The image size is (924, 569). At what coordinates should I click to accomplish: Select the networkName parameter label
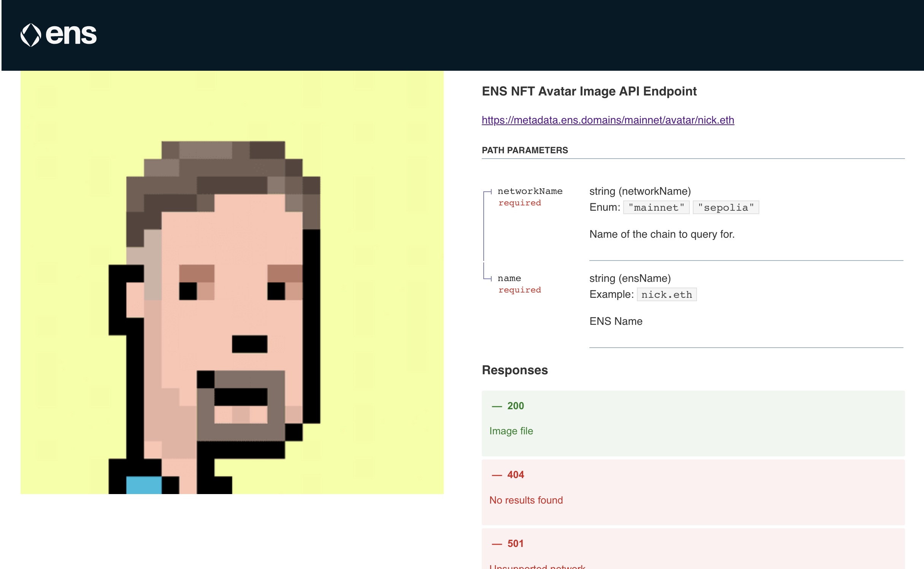530,191
